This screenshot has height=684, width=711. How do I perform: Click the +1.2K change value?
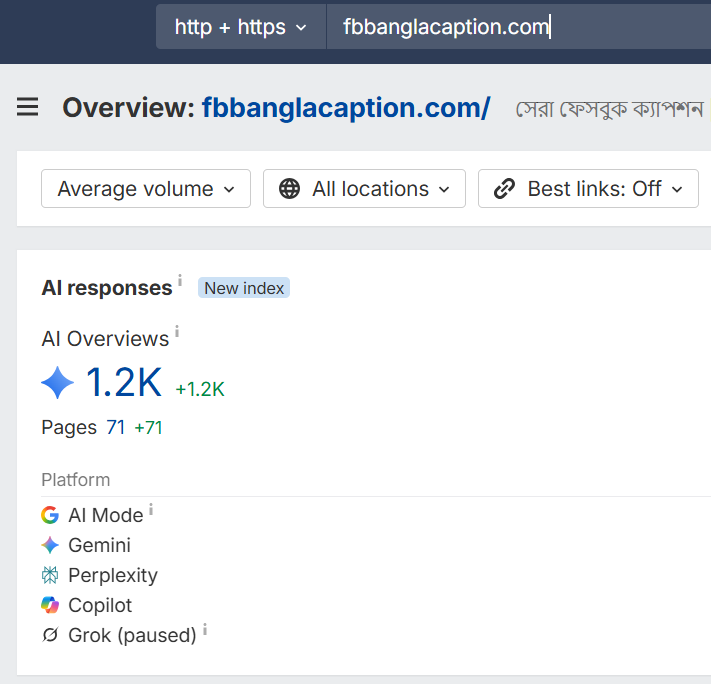[200, 389]
